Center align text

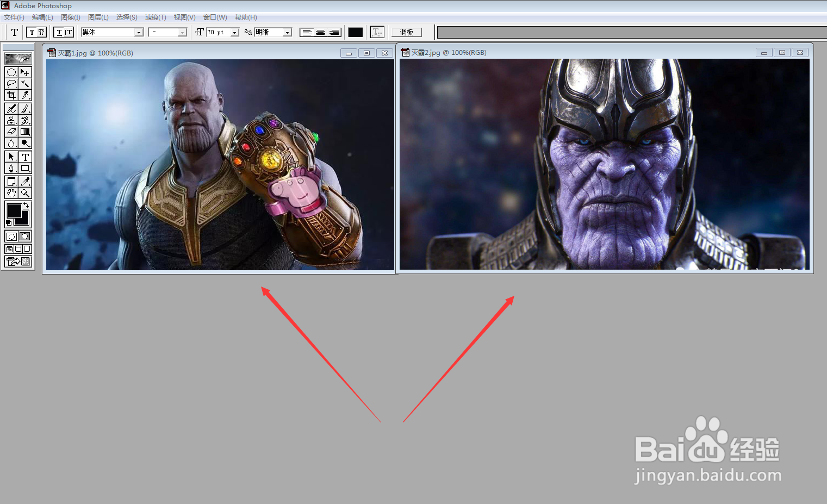click(321, 32)
